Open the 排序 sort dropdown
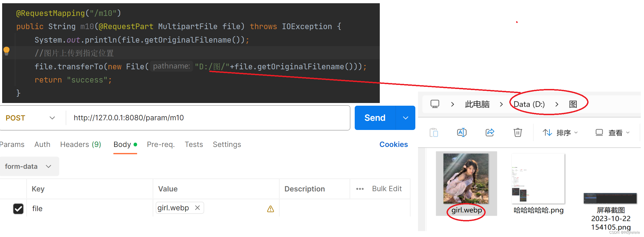This screenshot has width=644, height=237. 560,133
